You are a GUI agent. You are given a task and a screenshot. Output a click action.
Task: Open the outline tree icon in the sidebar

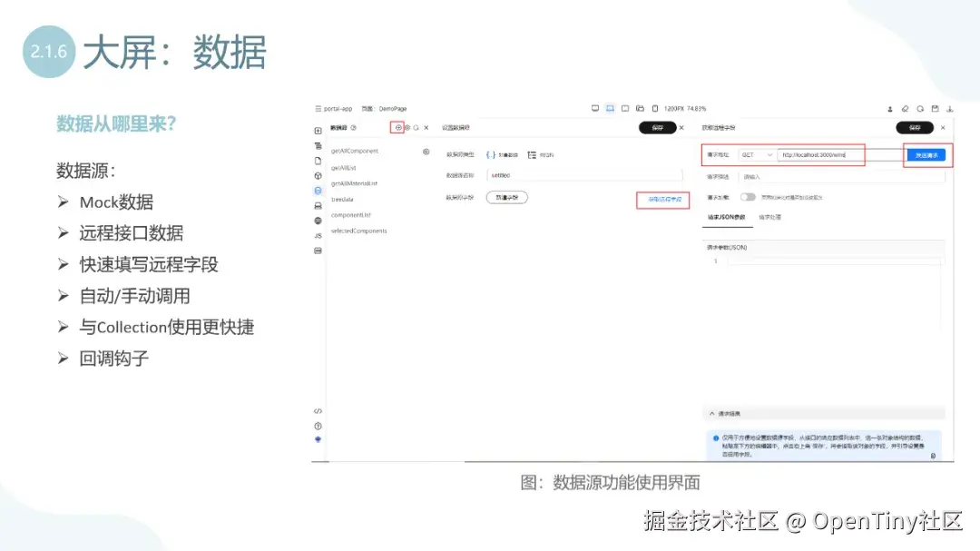pos(318,146)
